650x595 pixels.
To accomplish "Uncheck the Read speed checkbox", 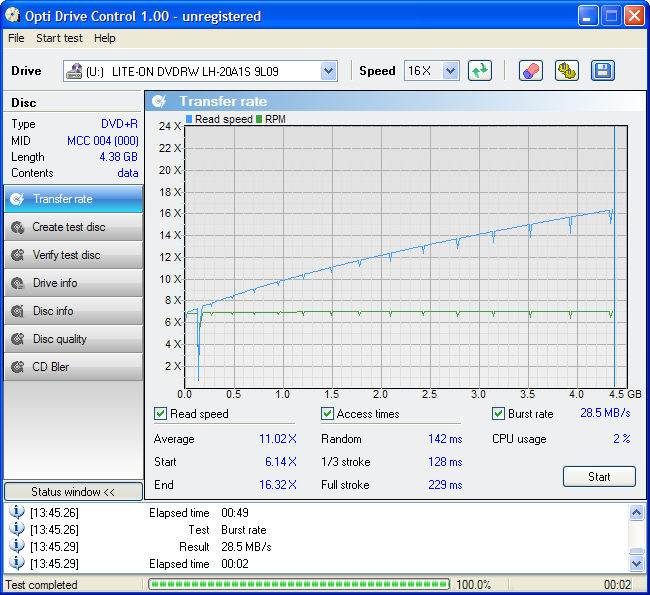I will [x=161, y=414].
